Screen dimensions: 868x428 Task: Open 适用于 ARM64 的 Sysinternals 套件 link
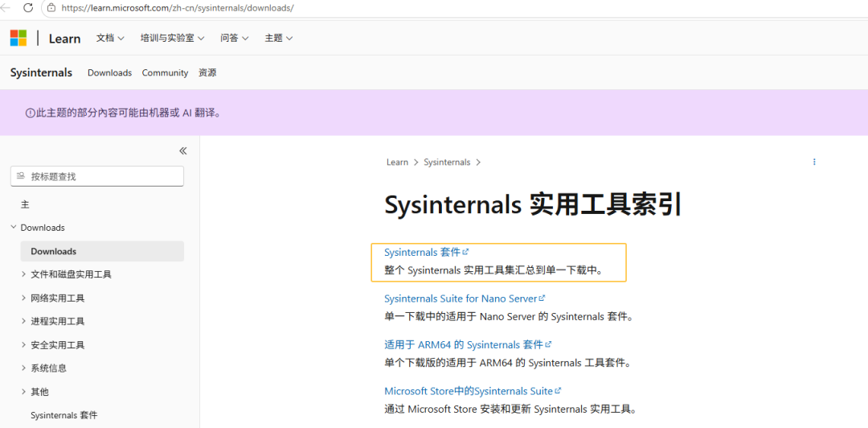click(464, 345)
